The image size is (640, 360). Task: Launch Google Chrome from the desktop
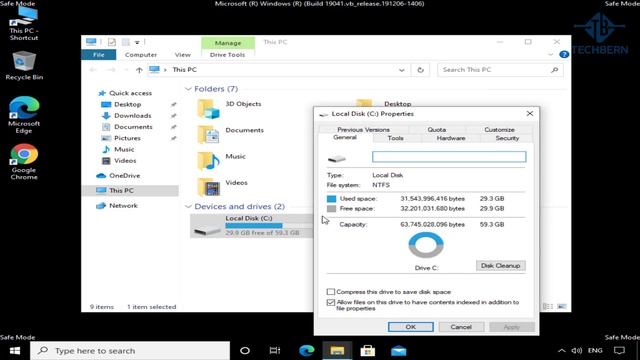click(24, 161)
